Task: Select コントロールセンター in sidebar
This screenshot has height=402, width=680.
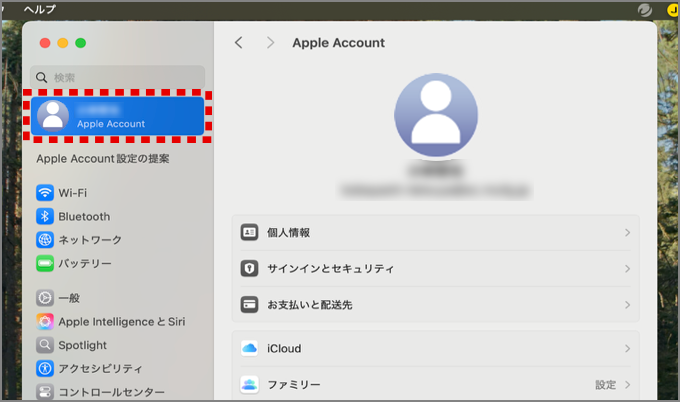Action: [110, 392]
